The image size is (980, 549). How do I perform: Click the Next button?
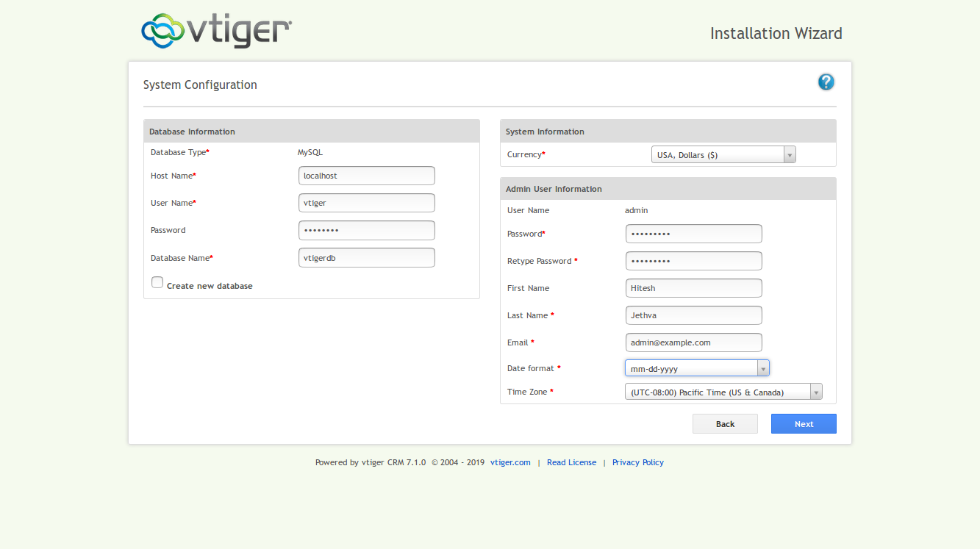(x=804, y=424)
